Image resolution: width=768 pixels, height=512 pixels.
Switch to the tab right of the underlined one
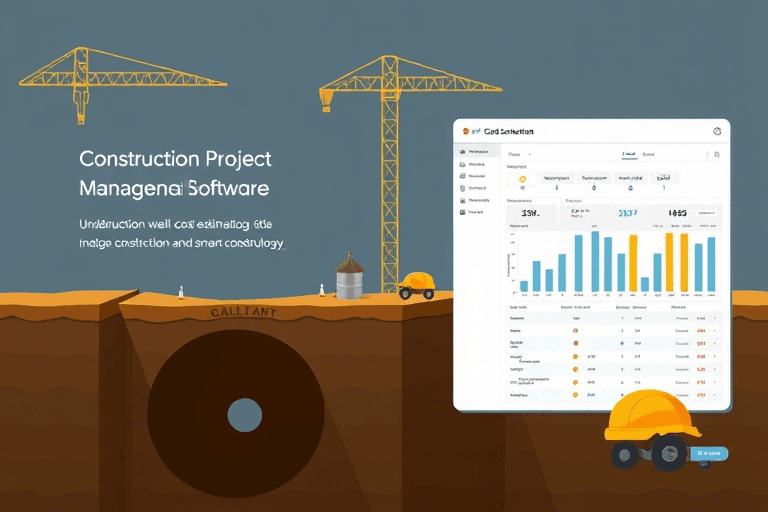(650, 155)
